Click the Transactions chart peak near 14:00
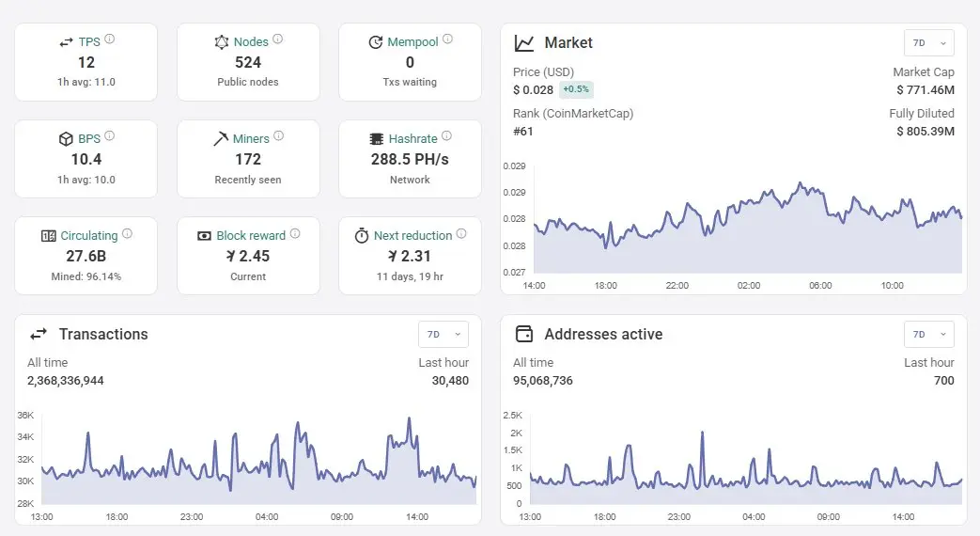 410,418
